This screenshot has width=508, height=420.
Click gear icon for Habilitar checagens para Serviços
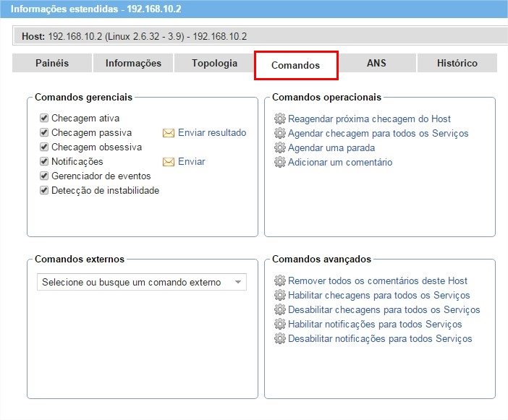[x=279, y=295]
